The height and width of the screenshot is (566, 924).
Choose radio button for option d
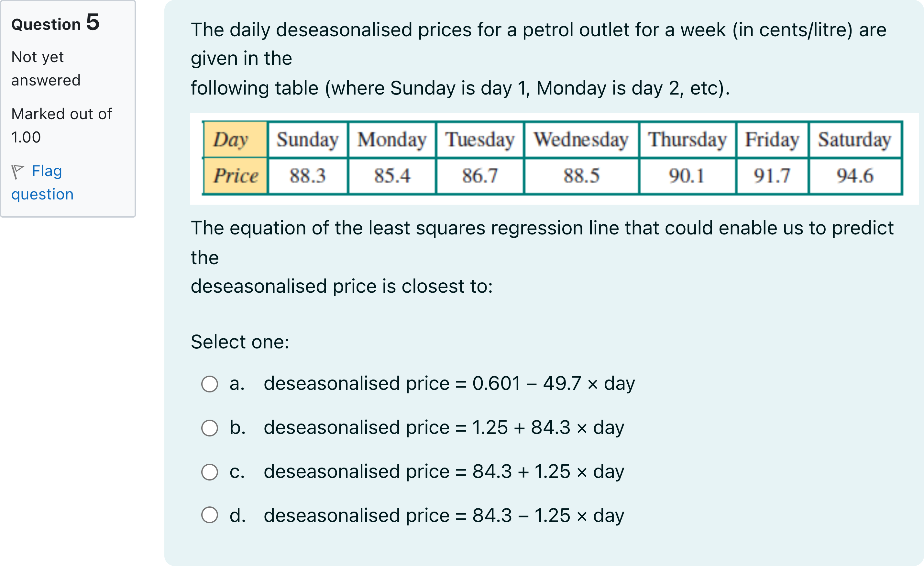(x=209, y=515)
